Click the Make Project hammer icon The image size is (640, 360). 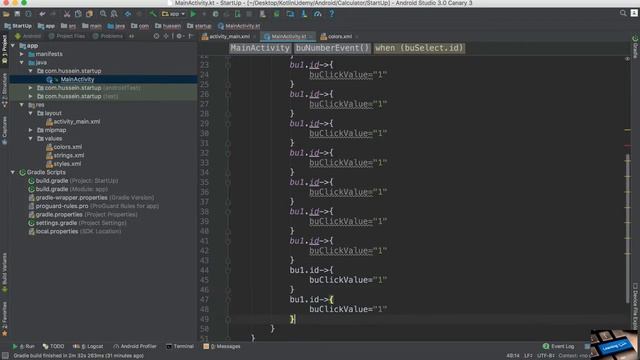[x=153, y=14]
